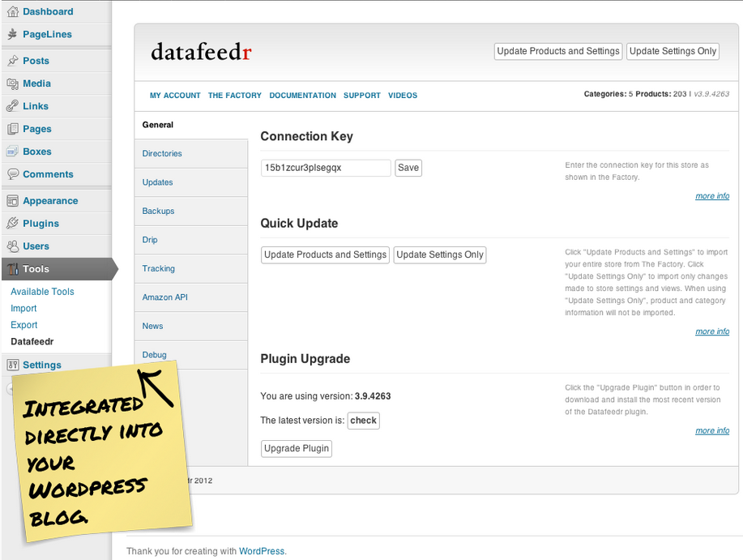
Task: Switch to the Directories tab
Action: coord(191,153)
